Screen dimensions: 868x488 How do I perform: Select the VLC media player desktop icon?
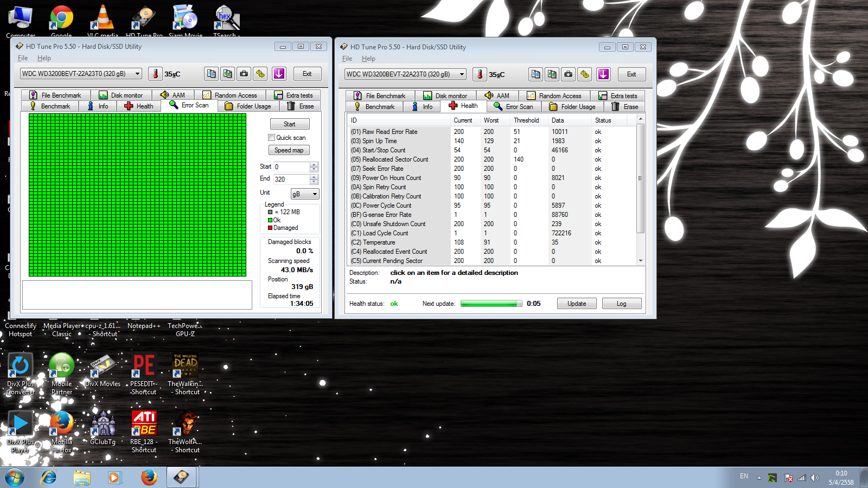coord(103,21)
